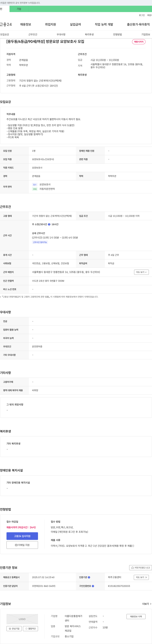
Task: Expand 지도 보기 dropdown for 근무 예정지
Action: click(142, 272)
